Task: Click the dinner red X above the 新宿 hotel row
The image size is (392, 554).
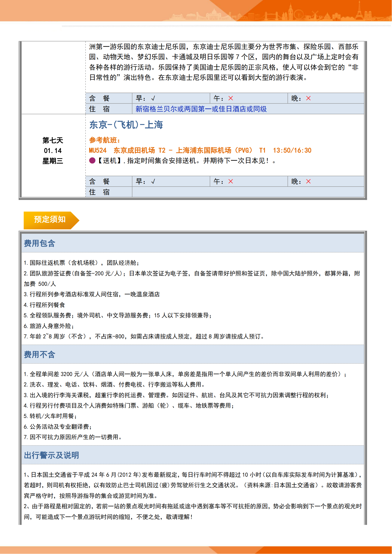Action: point(309,98)
